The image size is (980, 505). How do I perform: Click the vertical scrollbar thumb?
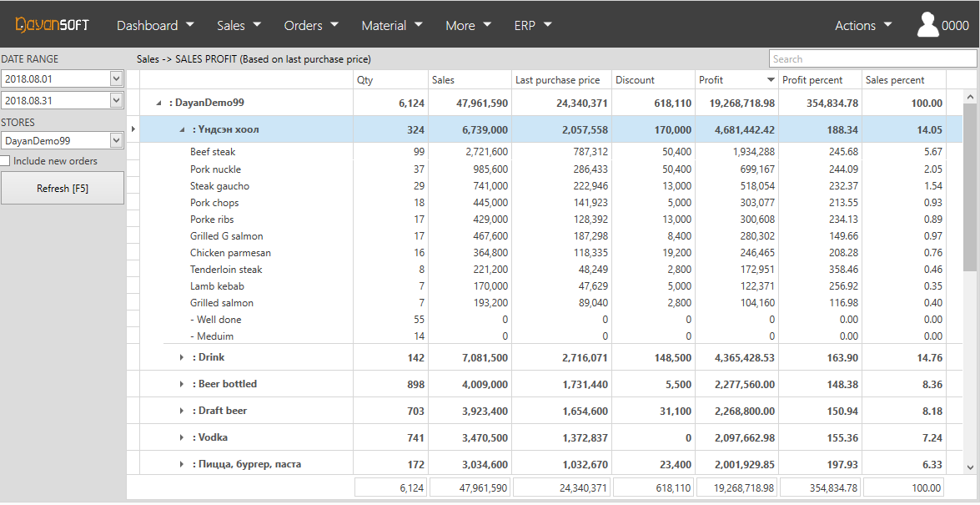pos(970,187)
